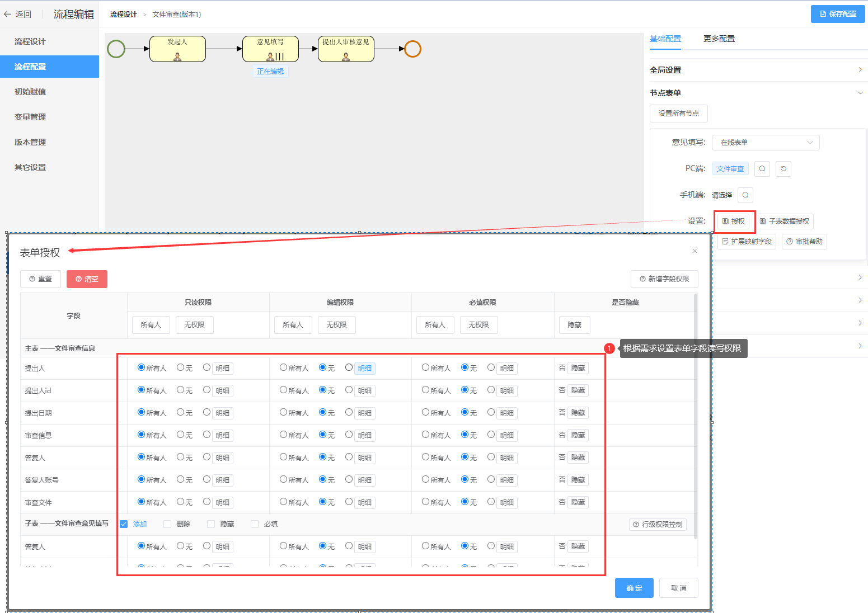Select 所有人 edit permission radio for 提出人

point(283,367)
